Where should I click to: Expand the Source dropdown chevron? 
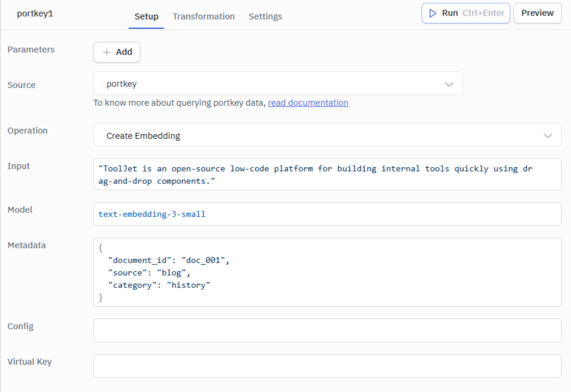pyautogui.click(x=449, y=84)
